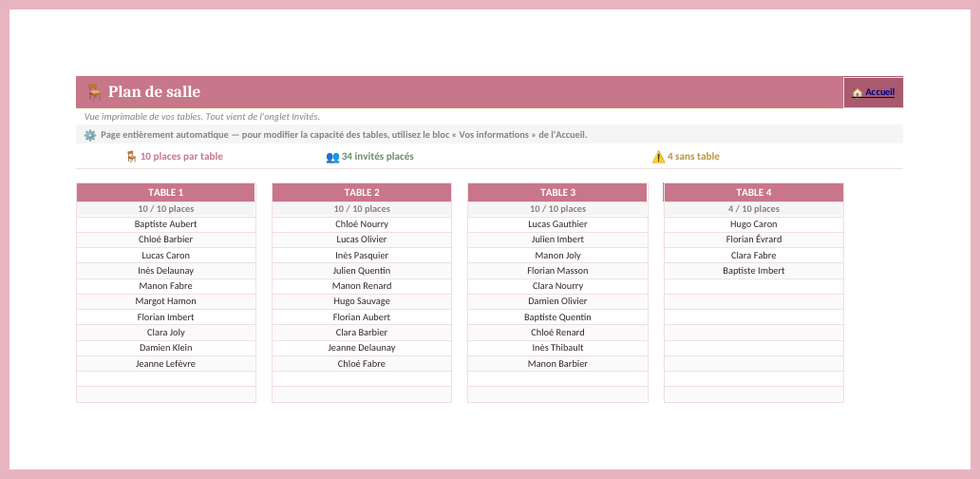Select the Plan de salle title

click(155, 92)
